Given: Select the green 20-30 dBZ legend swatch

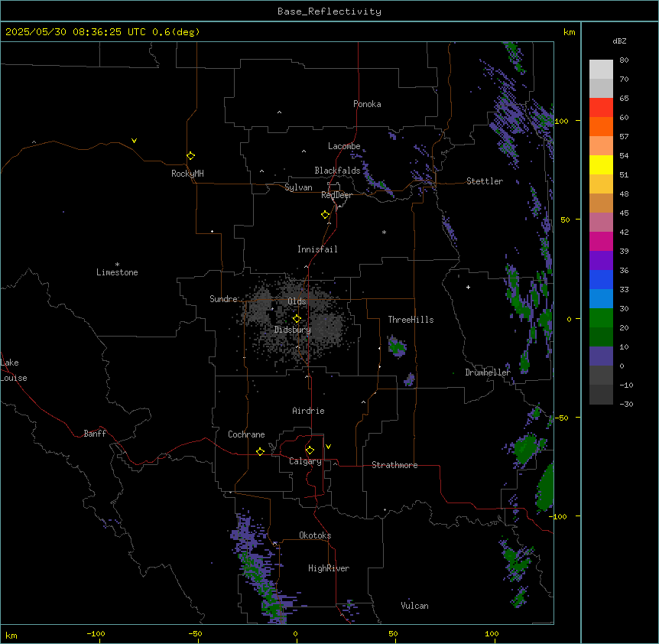Looking at the screenshot, I should pyautogui.click(x=601, y=318).
